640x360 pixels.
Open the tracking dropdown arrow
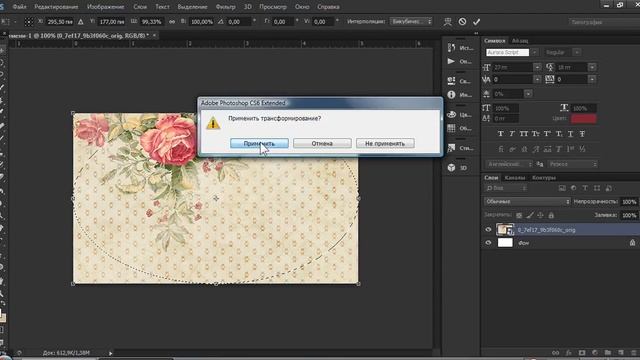tap(592, 79)
